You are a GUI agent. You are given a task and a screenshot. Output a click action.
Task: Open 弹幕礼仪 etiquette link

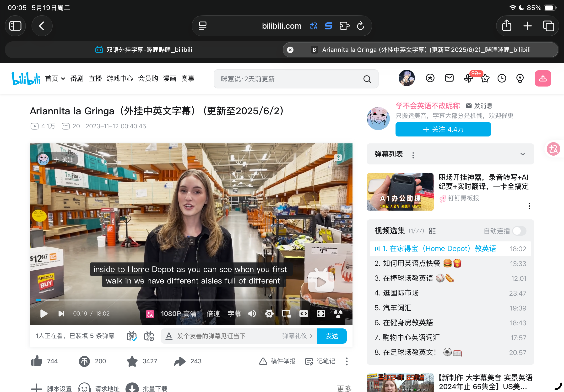[297, 336]
